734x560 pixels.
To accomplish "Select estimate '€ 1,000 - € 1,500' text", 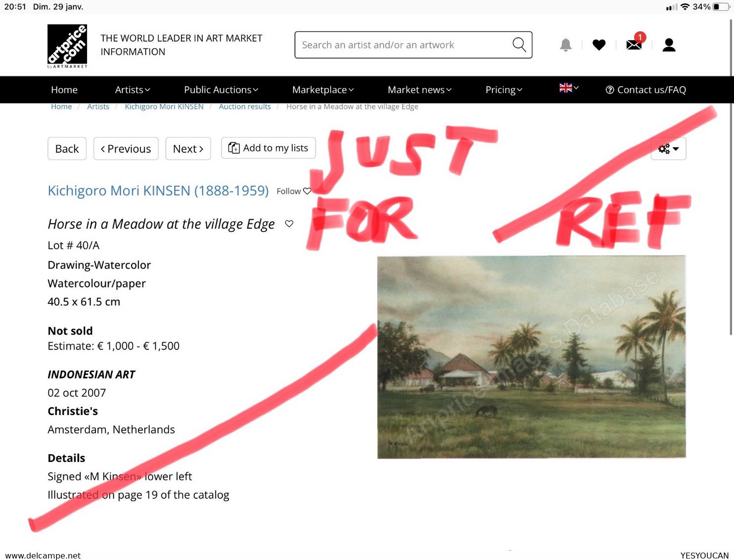I will [138, 346].
